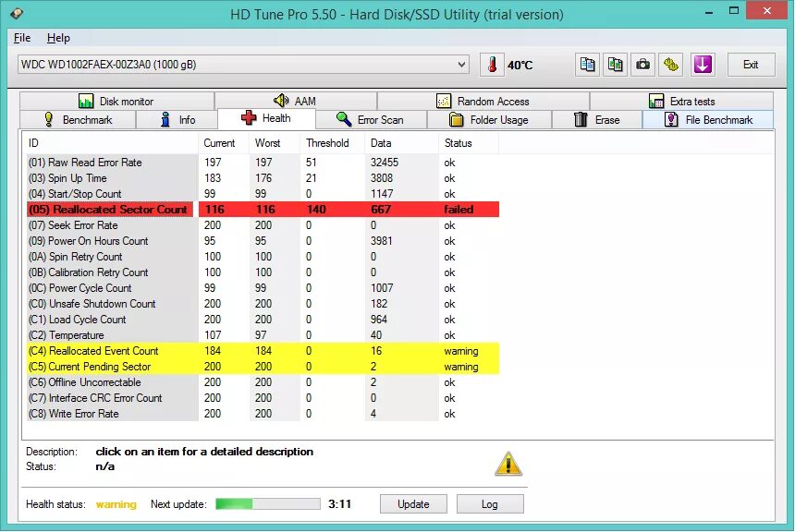Switch to the Error Scan tab
This screenshot has width=795, height=532.
pyautogui.click(x=371, y=120)
